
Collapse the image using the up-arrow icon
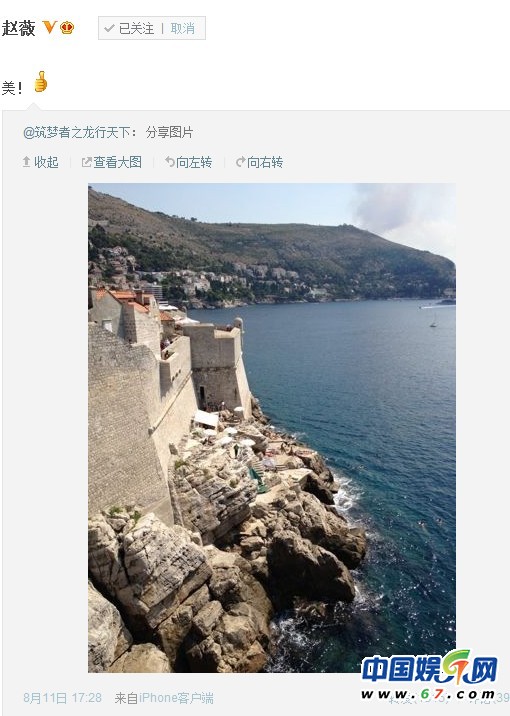(26, 162)
